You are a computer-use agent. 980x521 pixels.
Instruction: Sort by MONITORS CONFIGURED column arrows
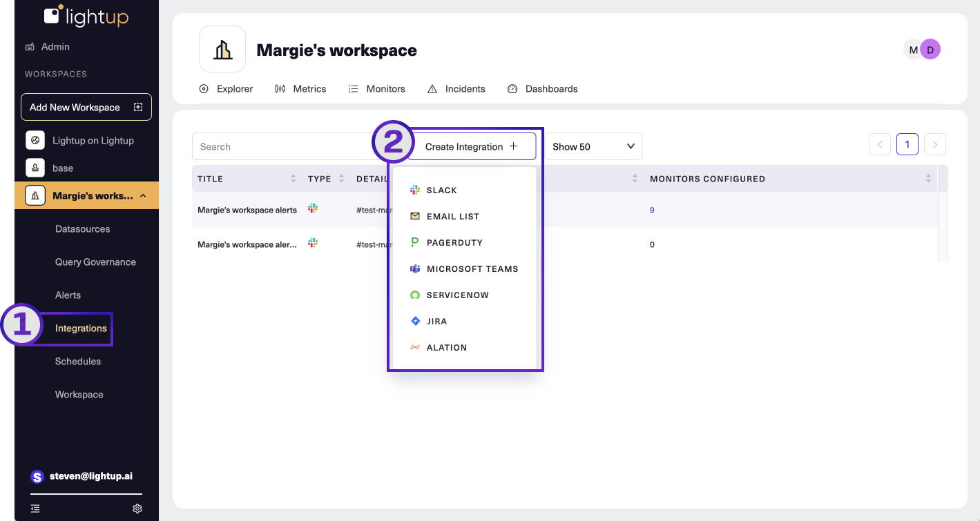(x=928, y=179)
